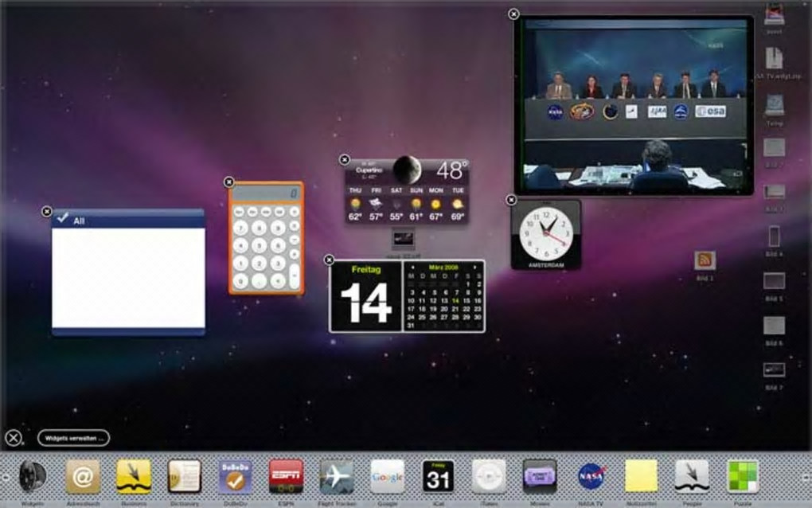Close the NASA TV video widget
Viewport: 812px width, 508px height.
[513, 14]
